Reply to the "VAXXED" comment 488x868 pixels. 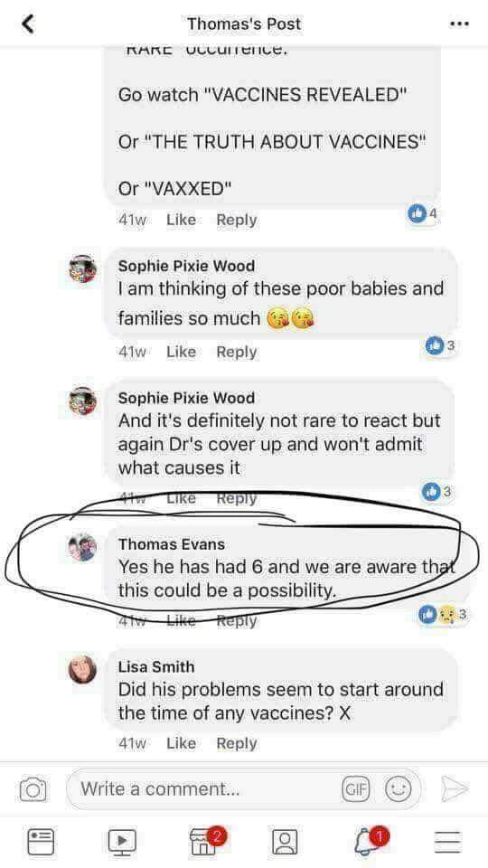coord(237,220)
